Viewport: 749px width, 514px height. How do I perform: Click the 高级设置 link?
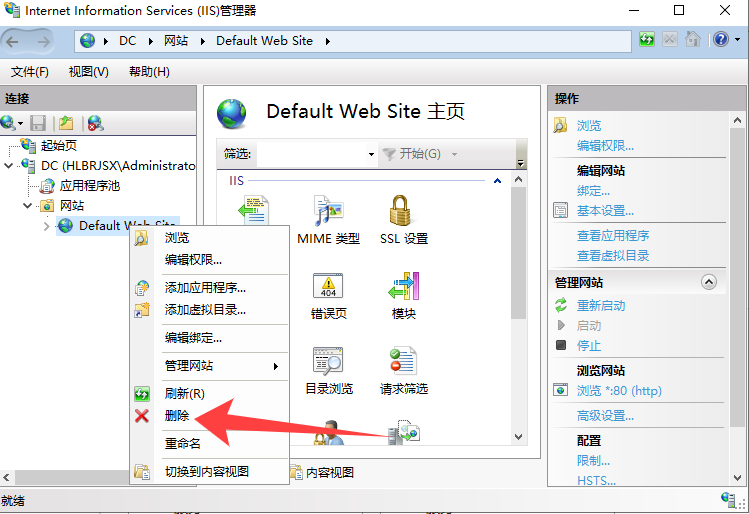(605, 416)
